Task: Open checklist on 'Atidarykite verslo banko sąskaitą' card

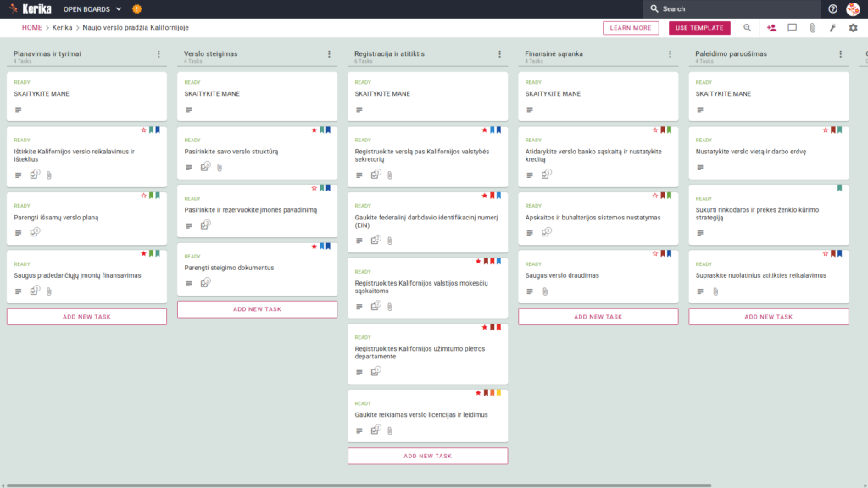Action: click(547, 175)
